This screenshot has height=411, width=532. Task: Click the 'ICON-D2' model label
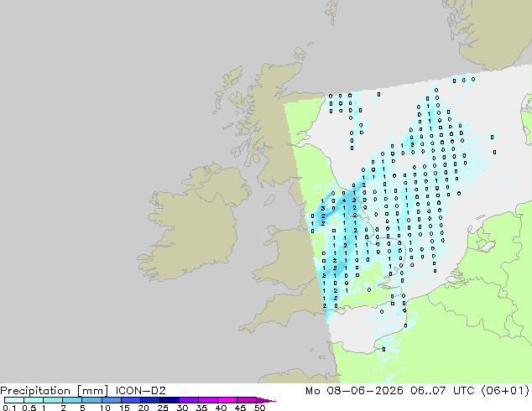coord(140,391)
